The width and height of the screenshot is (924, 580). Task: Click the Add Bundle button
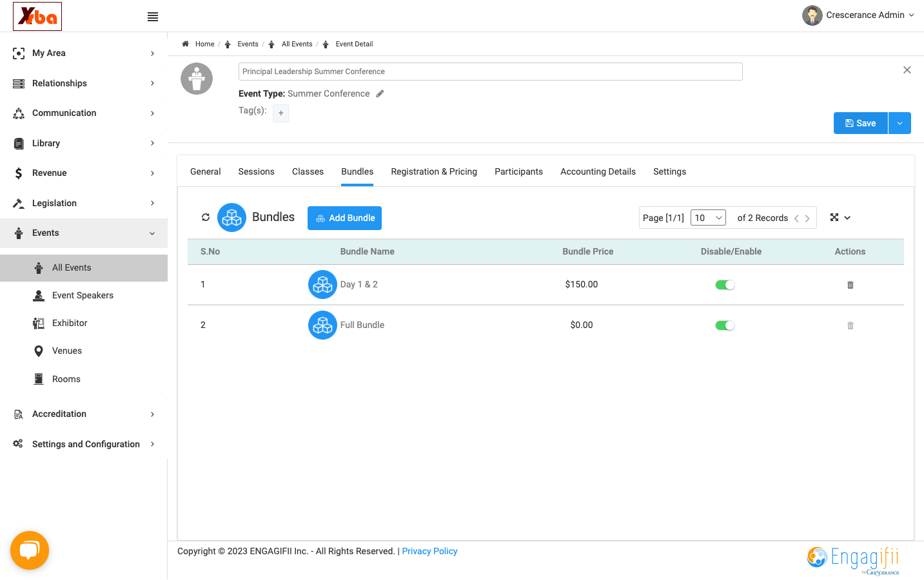344,218
